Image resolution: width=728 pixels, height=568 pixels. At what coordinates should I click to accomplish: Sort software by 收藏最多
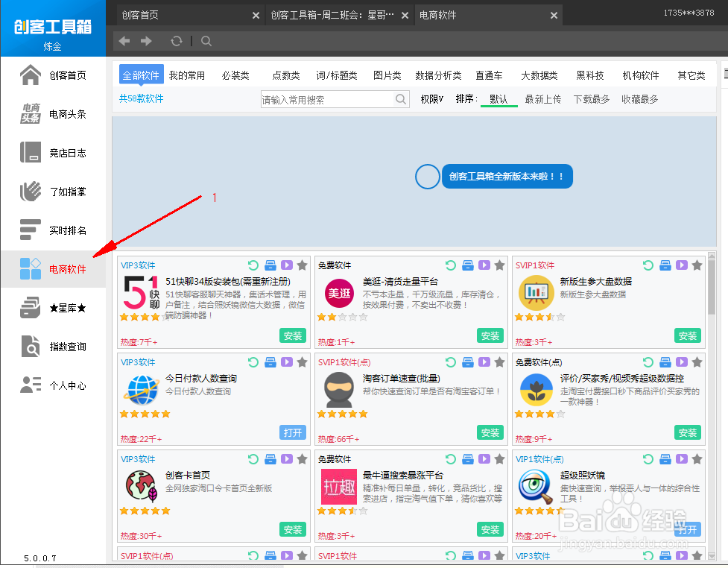[640, 99]
